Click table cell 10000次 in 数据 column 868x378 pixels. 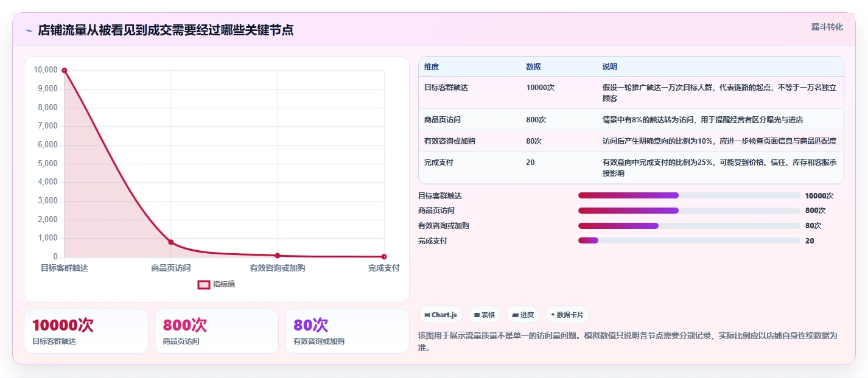point(541,88)
